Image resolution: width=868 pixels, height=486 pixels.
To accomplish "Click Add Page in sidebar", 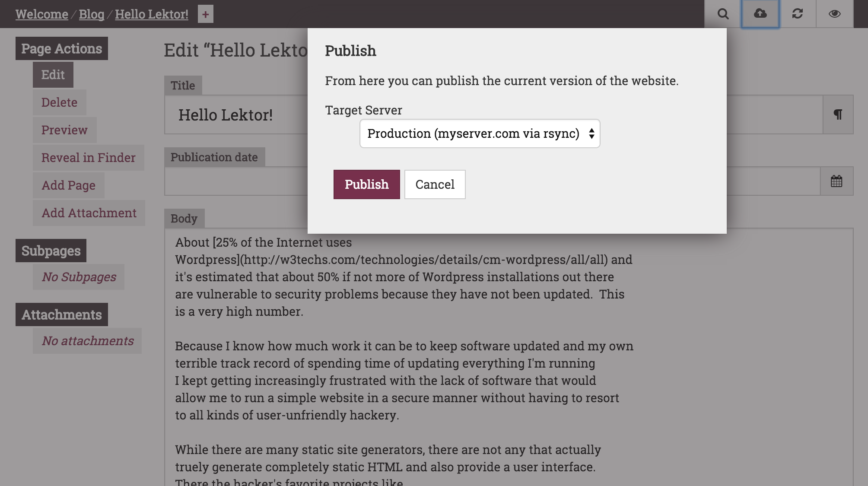I will click(x=69, y=185).
